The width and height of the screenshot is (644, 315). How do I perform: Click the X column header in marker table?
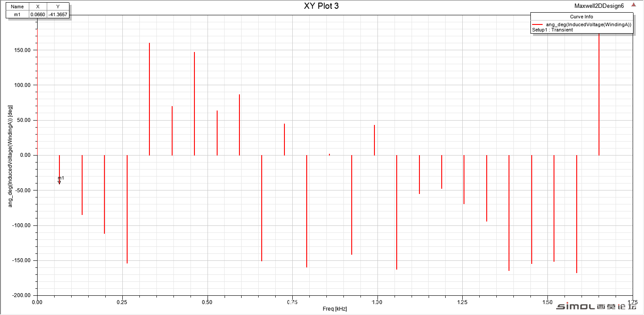pyautogui.click(x=38, y=7)
